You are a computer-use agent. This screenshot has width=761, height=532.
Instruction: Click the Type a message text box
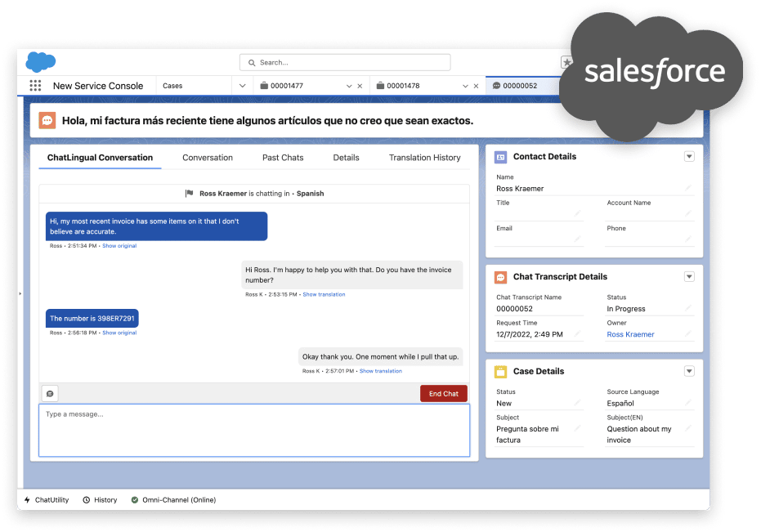[254, 430]
